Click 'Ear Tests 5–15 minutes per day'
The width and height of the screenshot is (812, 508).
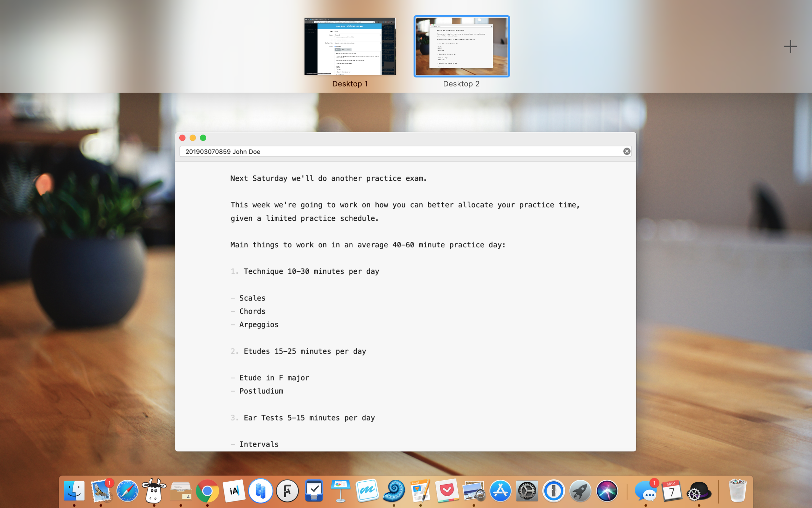pos(309,418)
